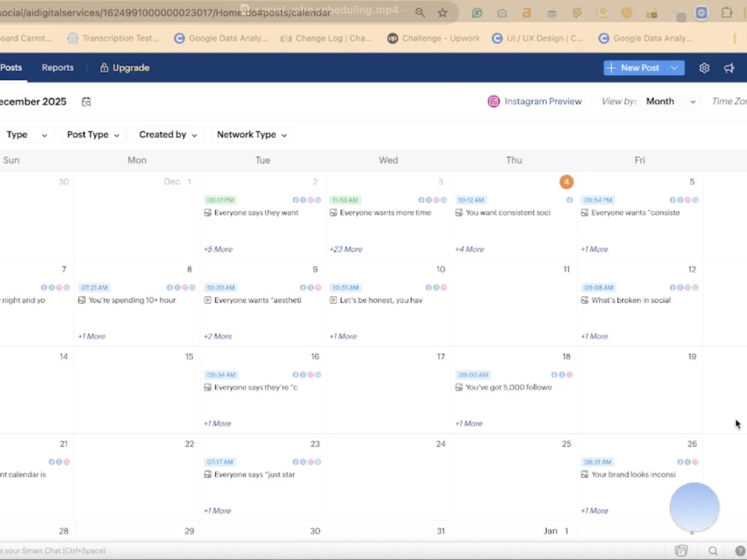This screenshot has width=747, height=560.
Task: Open Instagram Preview
Action: point(535,101)
